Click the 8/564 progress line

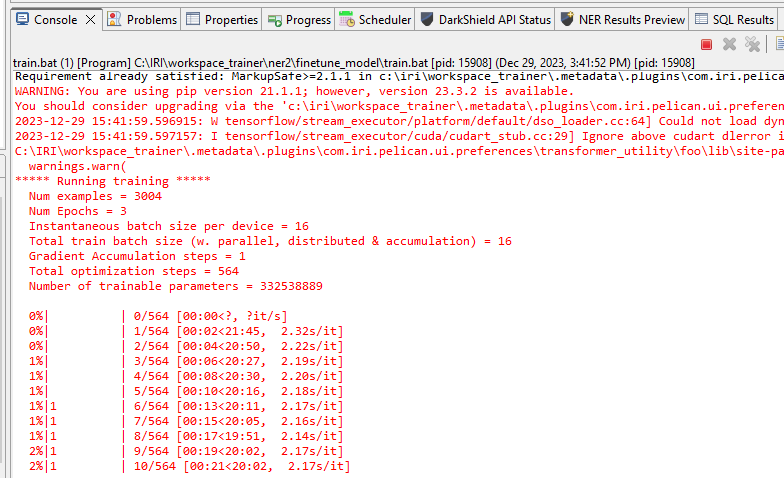(x=186, y=436)
